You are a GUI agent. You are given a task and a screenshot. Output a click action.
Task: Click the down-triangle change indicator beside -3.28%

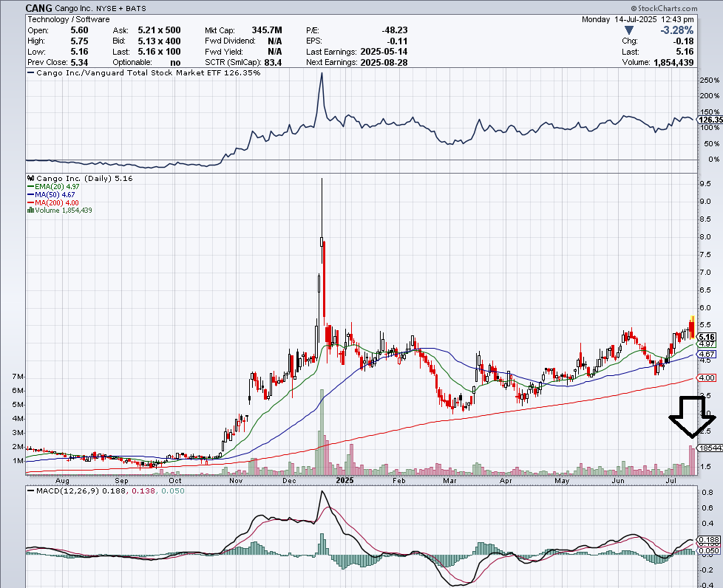coord(628,30)
